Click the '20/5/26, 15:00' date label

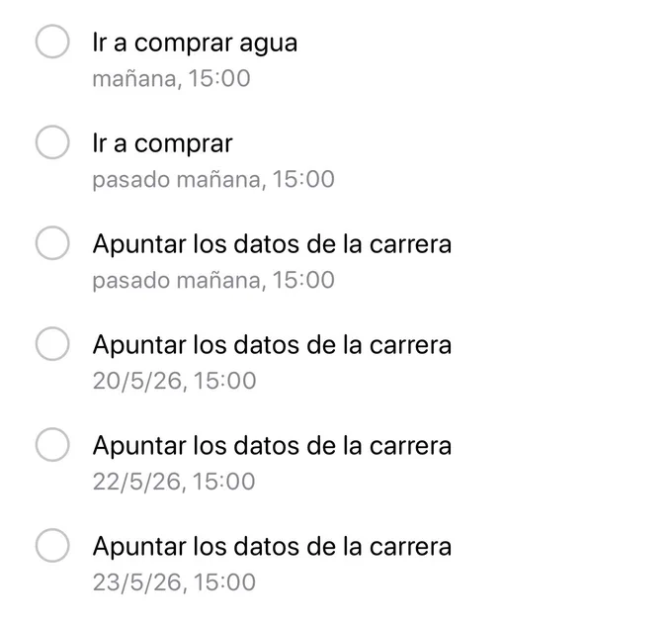tap(175, 381)
